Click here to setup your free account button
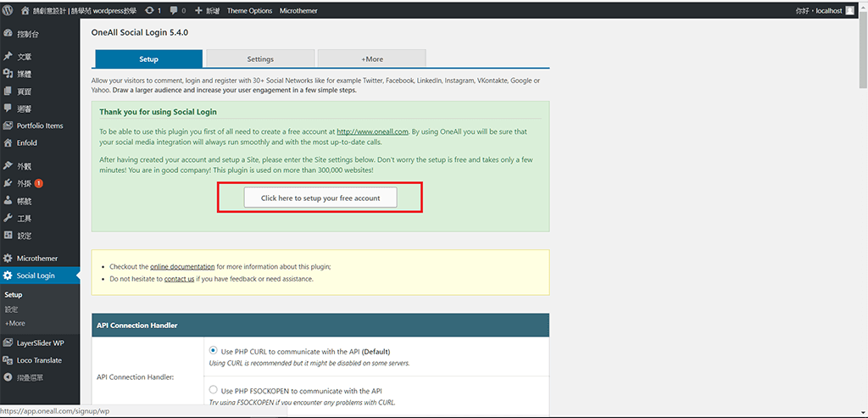Image resolution: width=868 pixels, height=418 pixels. (x=320, y=198)
